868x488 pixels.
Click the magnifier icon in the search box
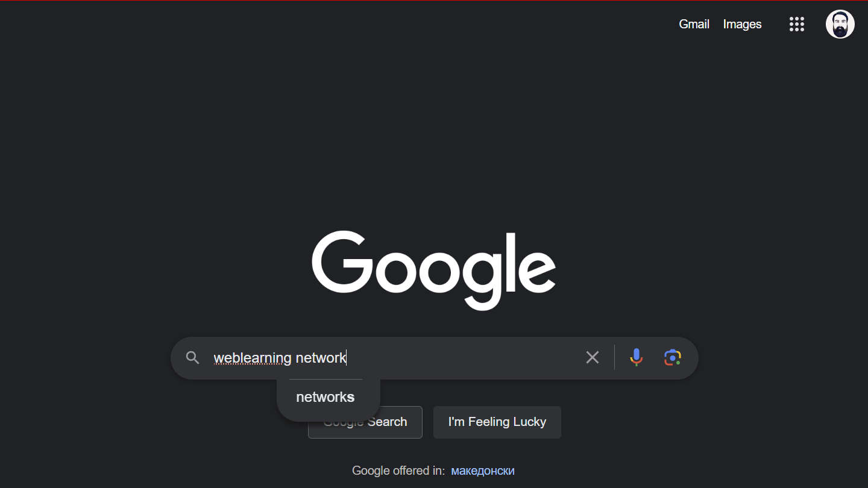pyautogui.click(x=192, y=358)
